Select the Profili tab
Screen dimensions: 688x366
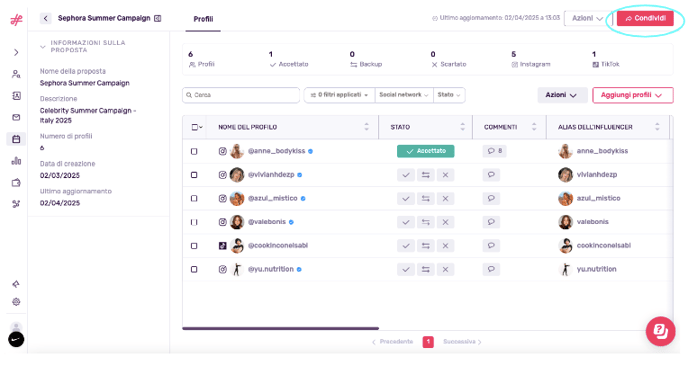(x=203, y=19)
